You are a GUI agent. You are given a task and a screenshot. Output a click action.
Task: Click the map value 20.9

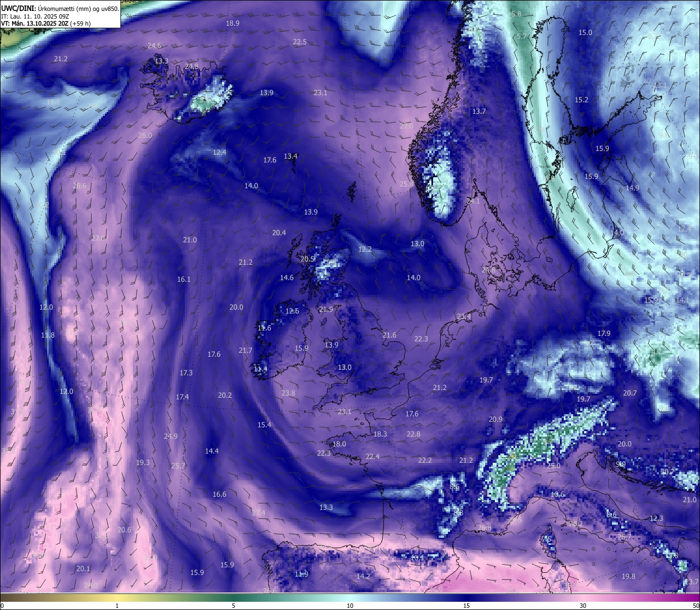(495, 419)
